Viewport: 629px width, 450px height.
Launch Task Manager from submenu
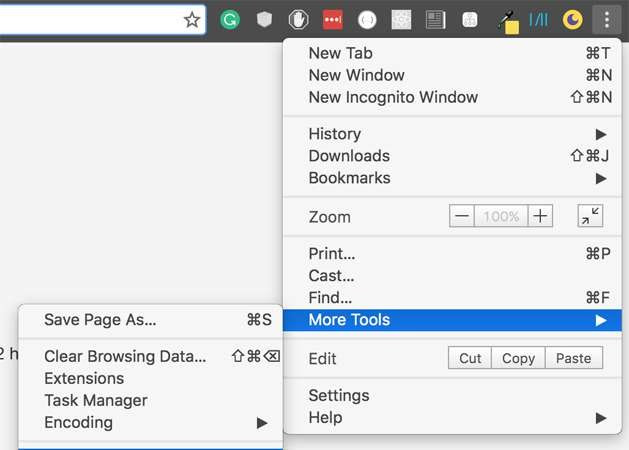(150, 400)
